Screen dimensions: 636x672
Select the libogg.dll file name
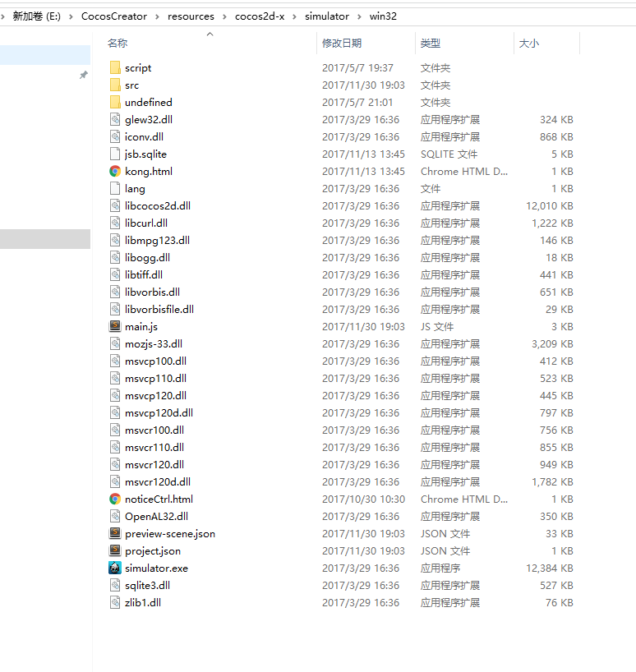coord(147,258)
